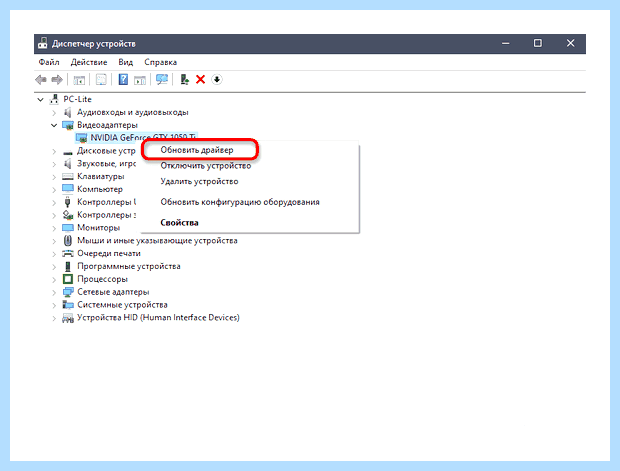Click the Forward arrow toolbar icon
Screen dimensions: 620x471
click(x=57, y=80)
